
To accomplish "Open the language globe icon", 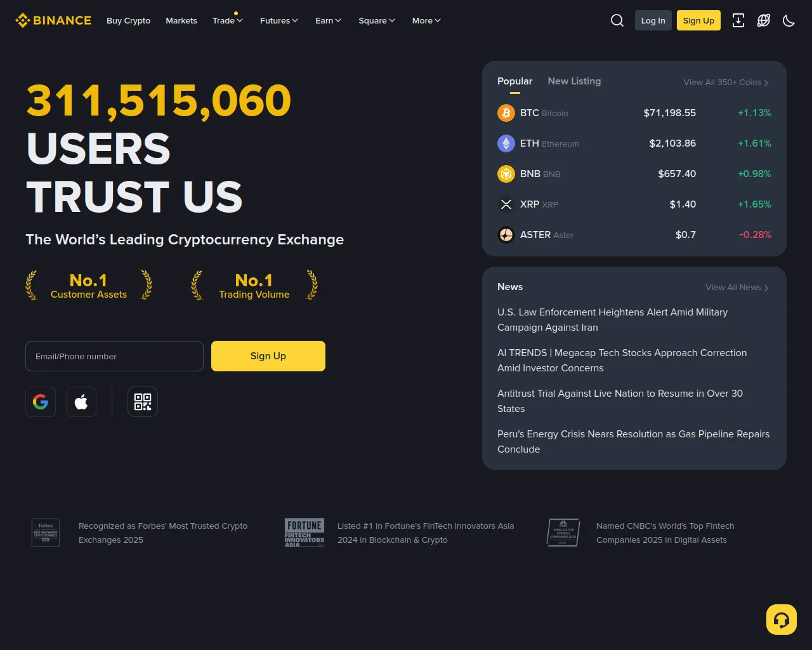I will click(764, 20).
